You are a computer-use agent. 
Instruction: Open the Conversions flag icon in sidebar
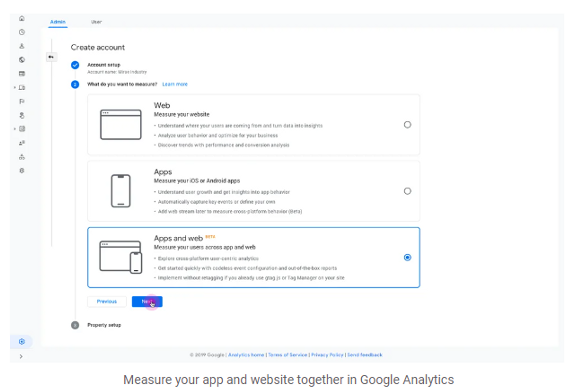[22, 101]
